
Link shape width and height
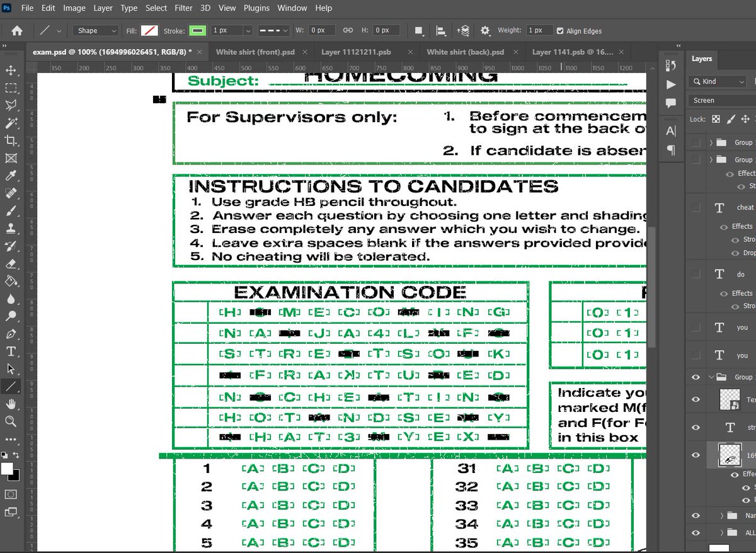coord(348,30)
